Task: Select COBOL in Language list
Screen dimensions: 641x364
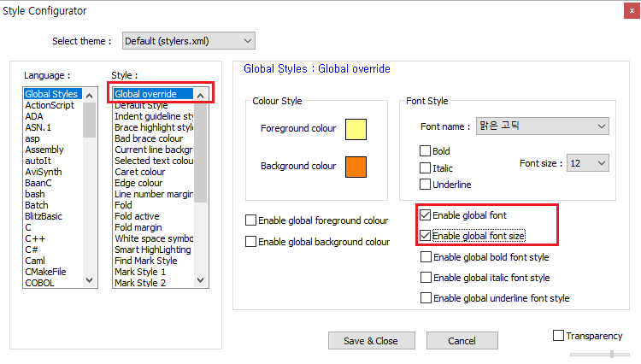Action: coord(53,283)
